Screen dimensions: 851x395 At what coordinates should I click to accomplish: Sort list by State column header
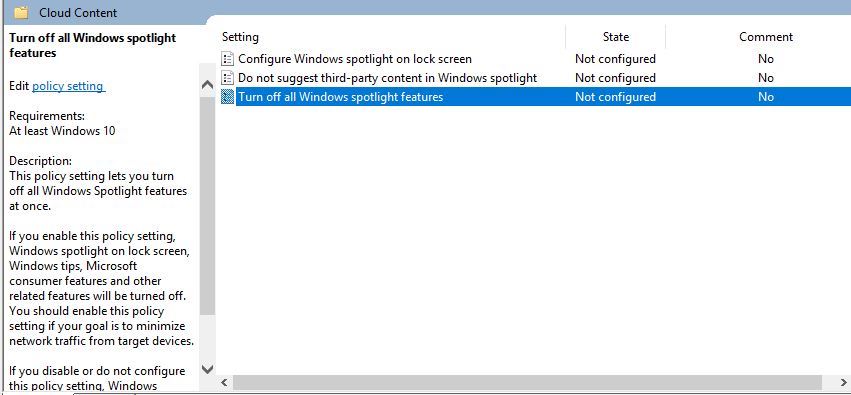pos(615,37)
